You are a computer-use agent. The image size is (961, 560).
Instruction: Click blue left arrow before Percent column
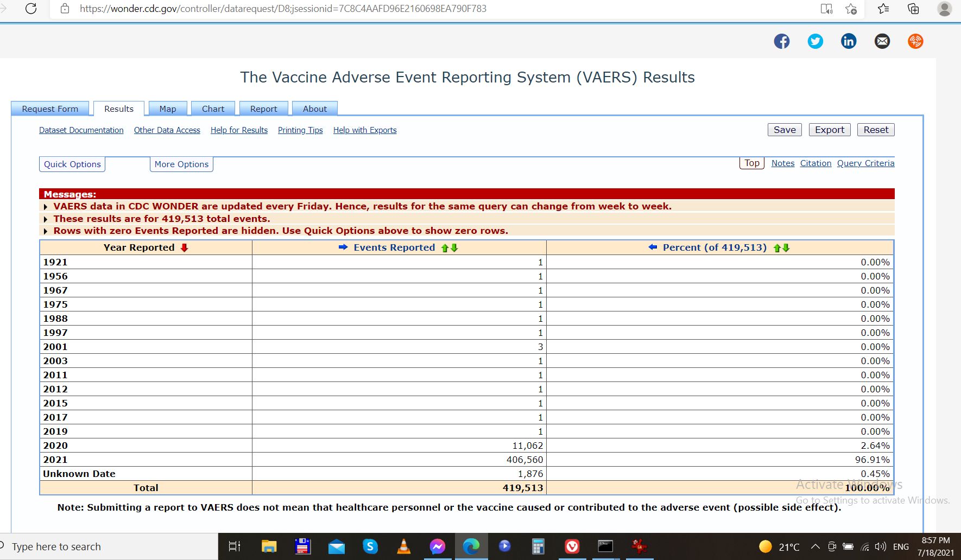(x=653, y=247)
